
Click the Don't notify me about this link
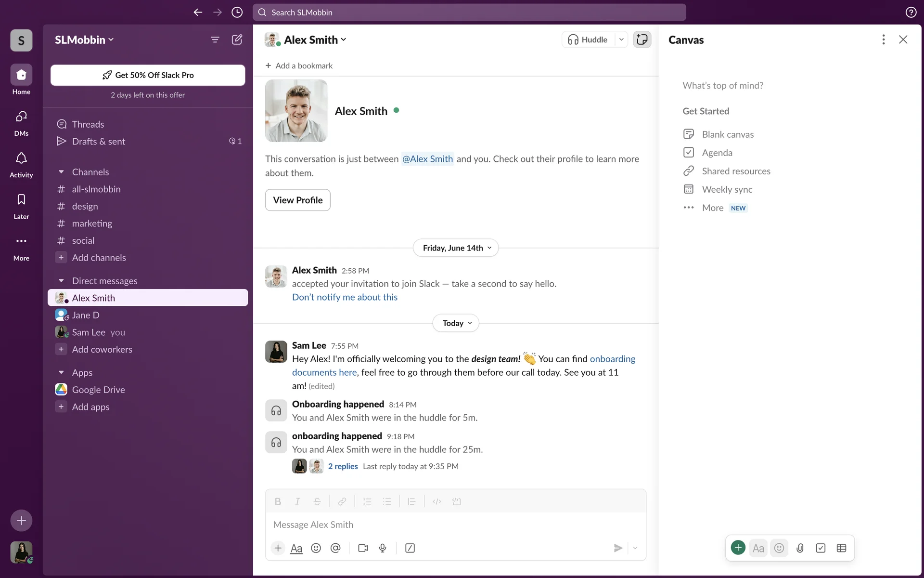345,297
